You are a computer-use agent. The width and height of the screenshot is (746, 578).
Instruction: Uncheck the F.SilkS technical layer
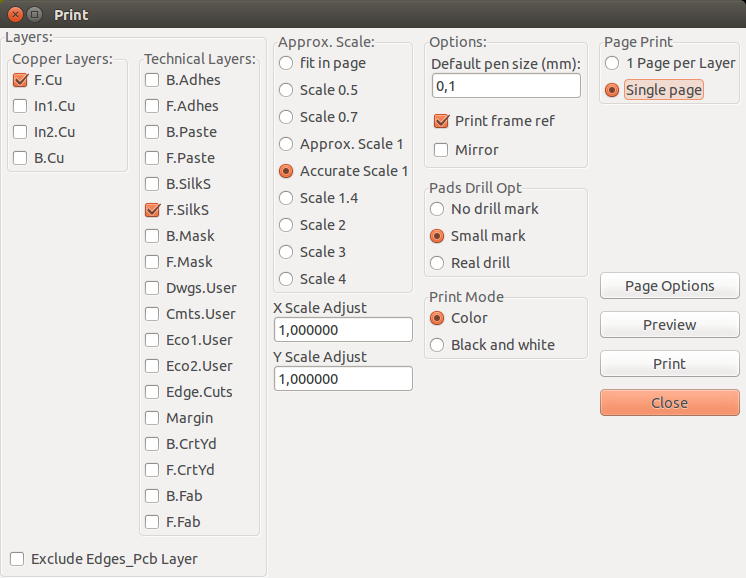tap(153, 210)
